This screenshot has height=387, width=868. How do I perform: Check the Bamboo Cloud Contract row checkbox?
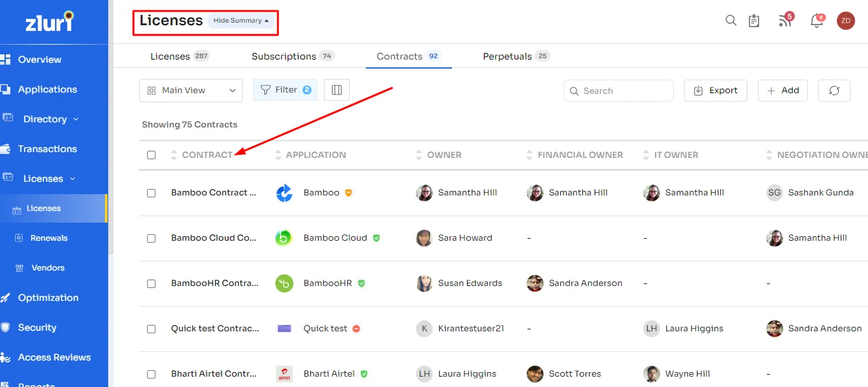151,238
